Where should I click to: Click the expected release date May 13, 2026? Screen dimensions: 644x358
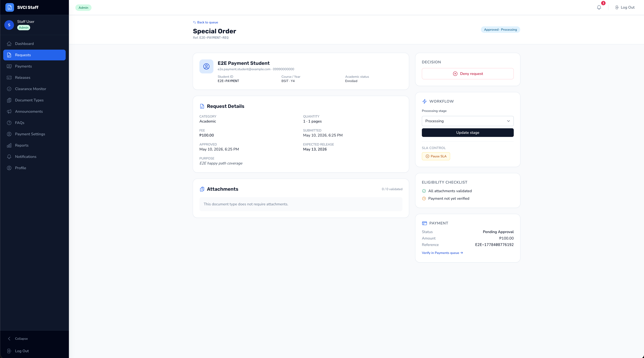pyautogui.click(x=315, y=149)
